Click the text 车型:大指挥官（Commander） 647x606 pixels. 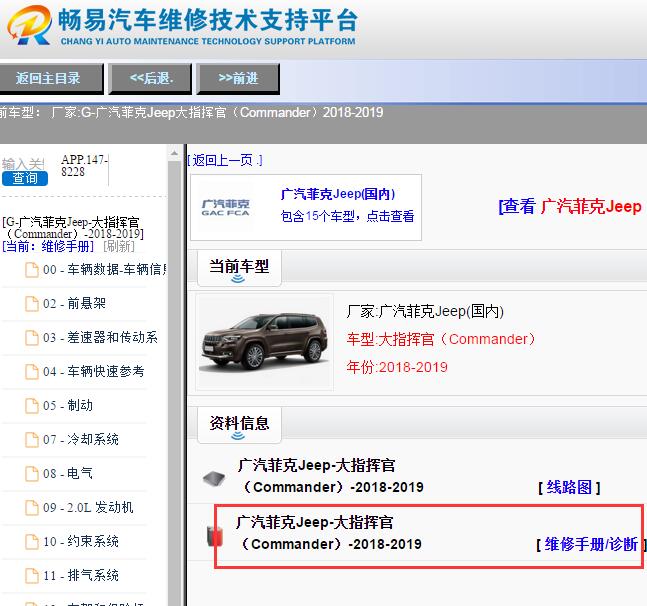click(441, 339)
